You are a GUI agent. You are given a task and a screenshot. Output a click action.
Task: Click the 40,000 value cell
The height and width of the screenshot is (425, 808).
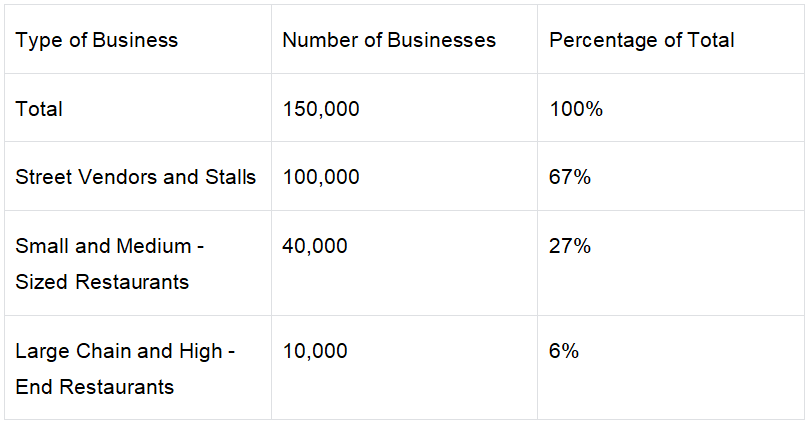click(404, 263)
